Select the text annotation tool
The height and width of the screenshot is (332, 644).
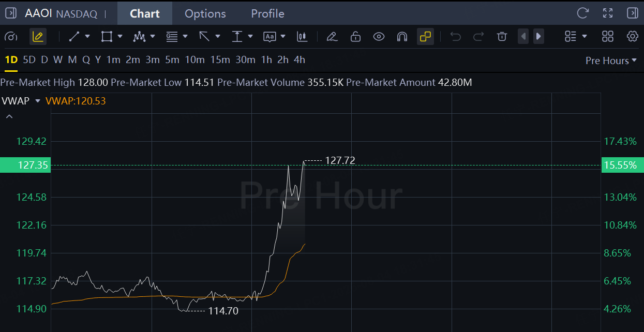pos(269,37)
